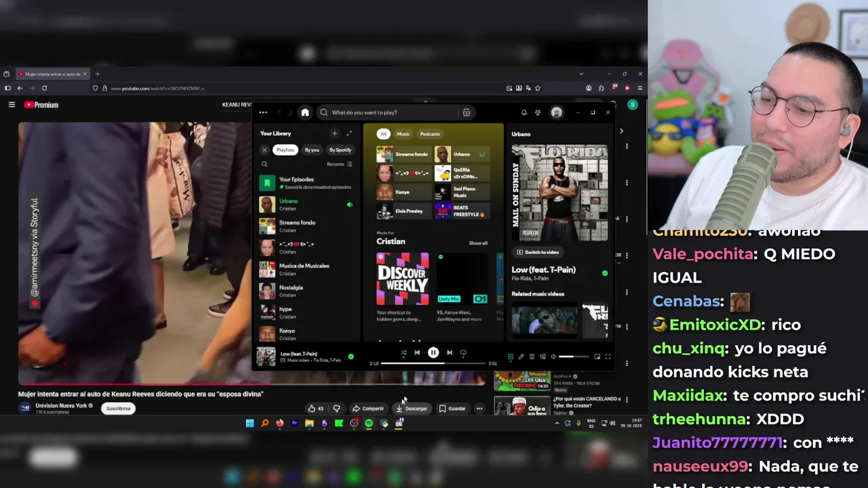868x488 pixels.
Task: Toggle Playlists filter chip
Action: [285, 150]
